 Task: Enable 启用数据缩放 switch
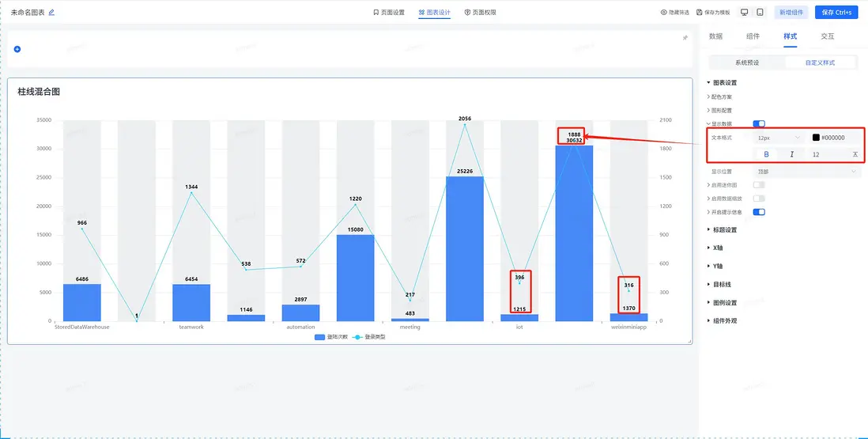(x=759, y=199)
